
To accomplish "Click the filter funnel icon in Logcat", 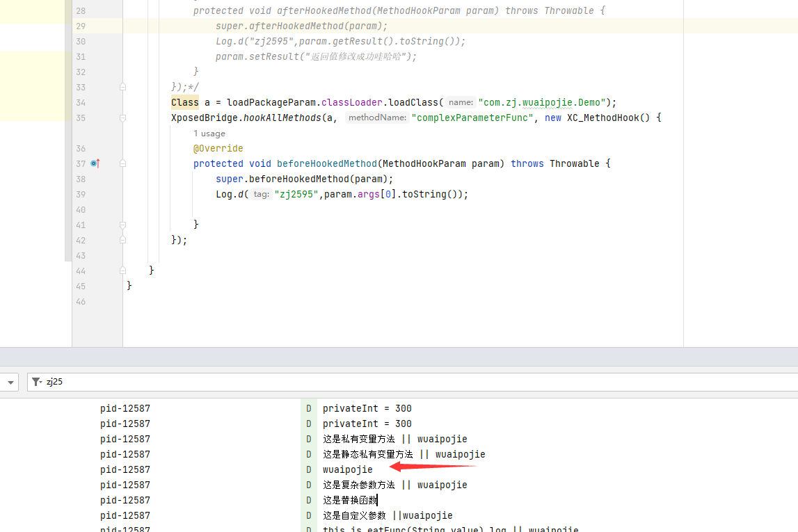I will tap(37, 382).
